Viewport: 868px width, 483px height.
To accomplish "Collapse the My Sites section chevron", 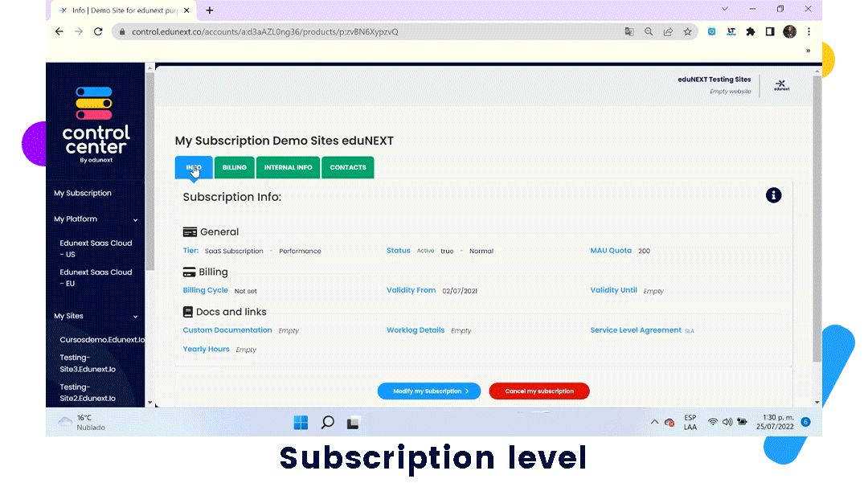I will [x=135, y=317].
